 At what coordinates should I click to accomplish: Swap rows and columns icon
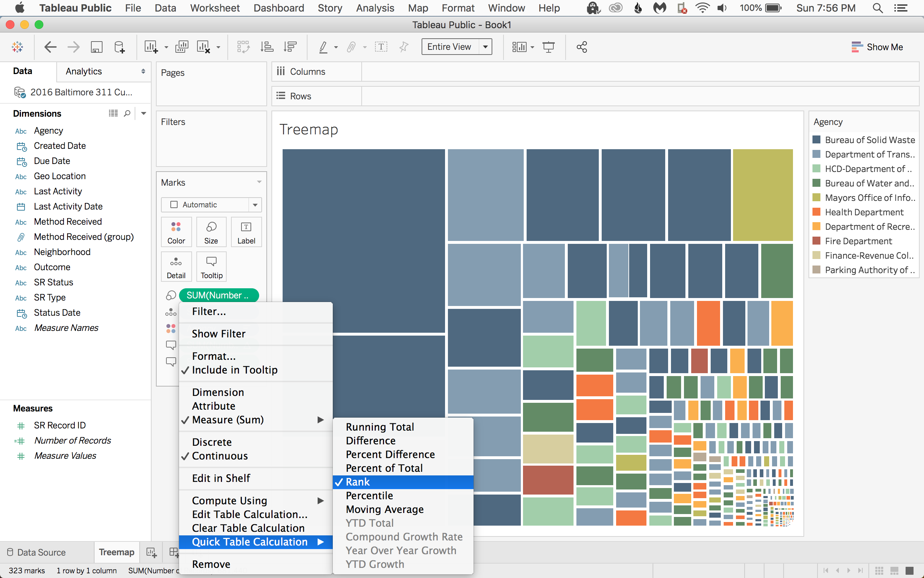(244, 47)
